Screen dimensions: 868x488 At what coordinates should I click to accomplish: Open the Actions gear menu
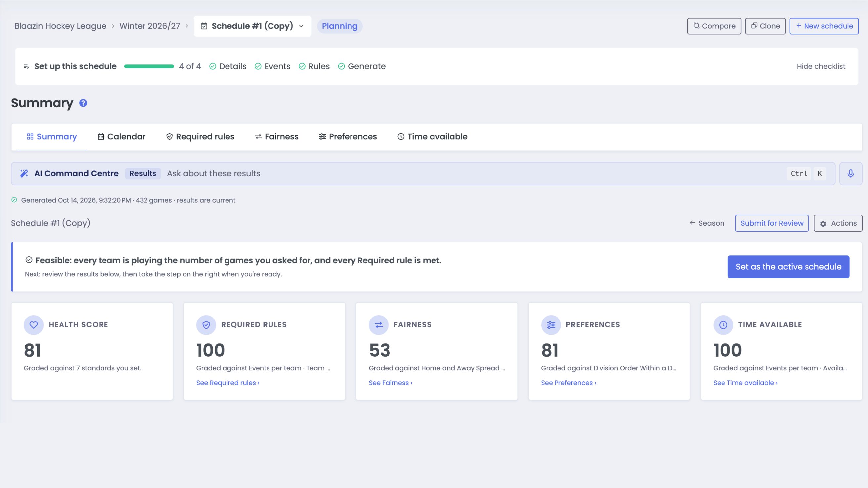[x=838, y=223]
